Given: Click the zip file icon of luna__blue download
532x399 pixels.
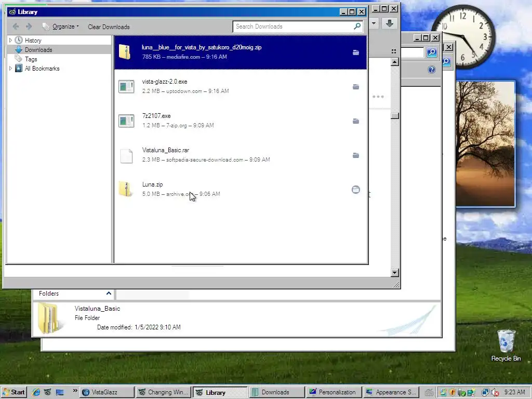Looking at the screenshot, I should pyautogui.click(x=125, y=52).
